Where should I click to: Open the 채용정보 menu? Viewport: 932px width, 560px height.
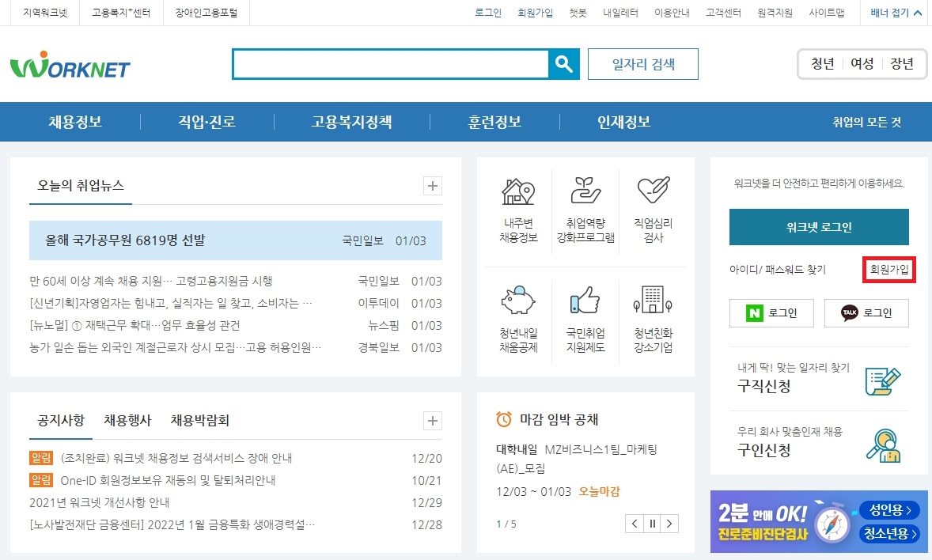tap(75, 122)
